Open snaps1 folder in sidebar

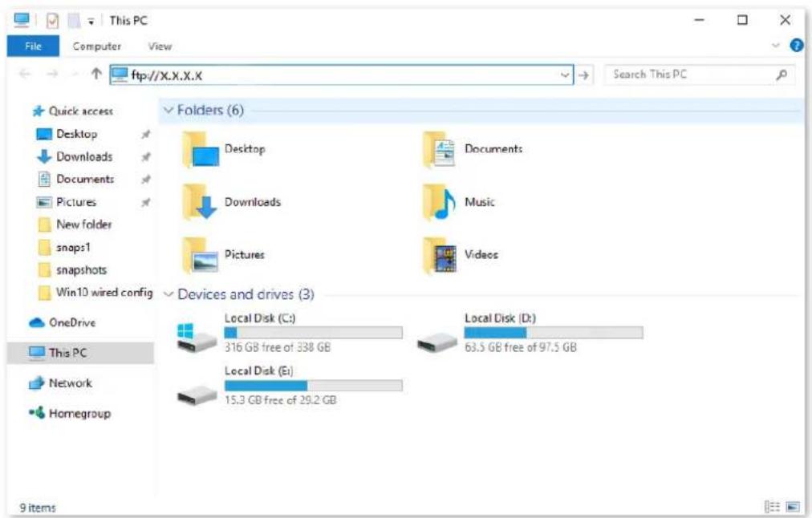[73, 247]
